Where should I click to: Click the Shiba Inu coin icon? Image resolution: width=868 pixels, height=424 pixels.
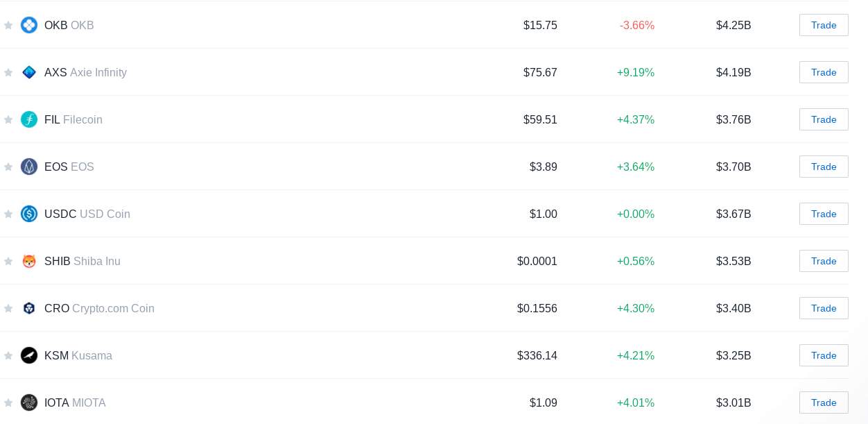click(x=29, y=261)
